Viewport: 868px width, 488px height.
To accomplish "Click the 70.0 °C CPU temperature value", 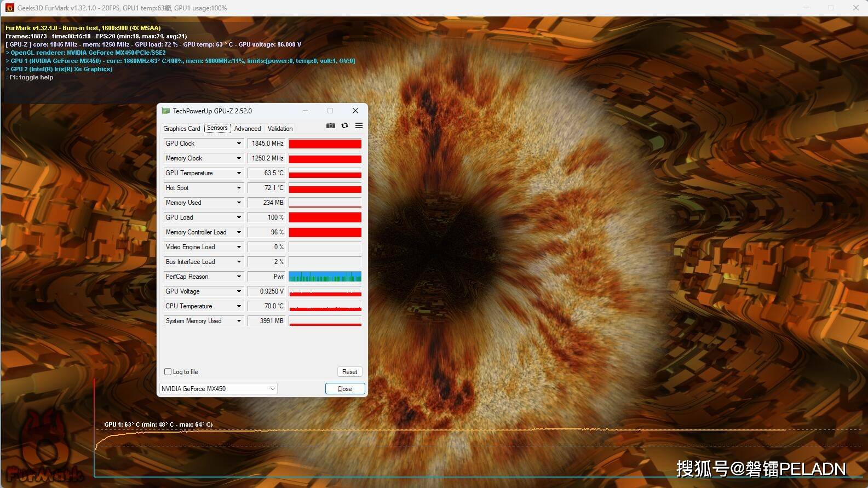I will click(x=267, y=306).
